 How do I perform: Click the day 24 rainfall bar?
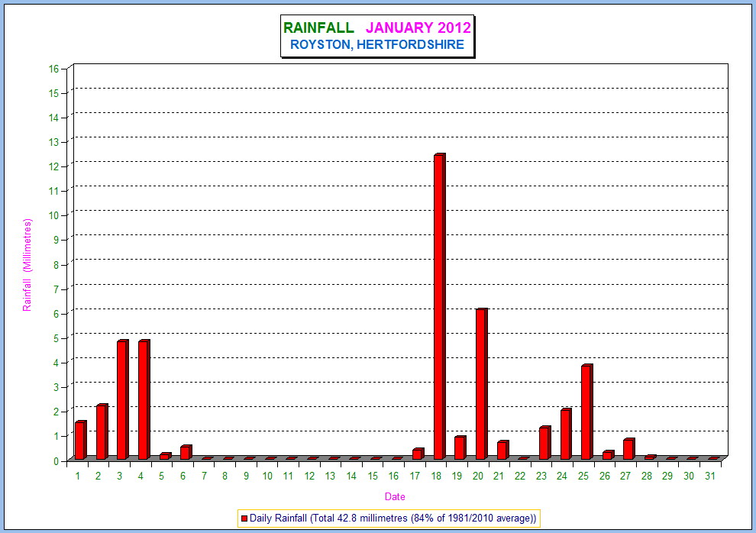tap(564, 434)
